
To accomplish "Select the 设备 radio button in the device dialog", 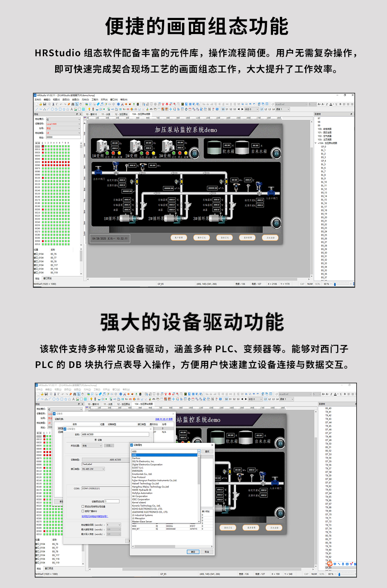I will pos(96,440).
